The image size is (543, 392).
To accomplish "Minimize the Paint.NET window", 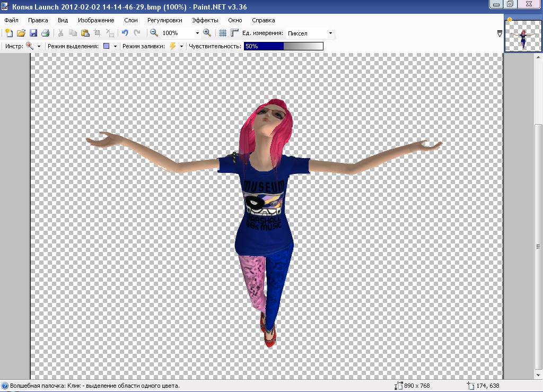I will click(x=496, y=4).
